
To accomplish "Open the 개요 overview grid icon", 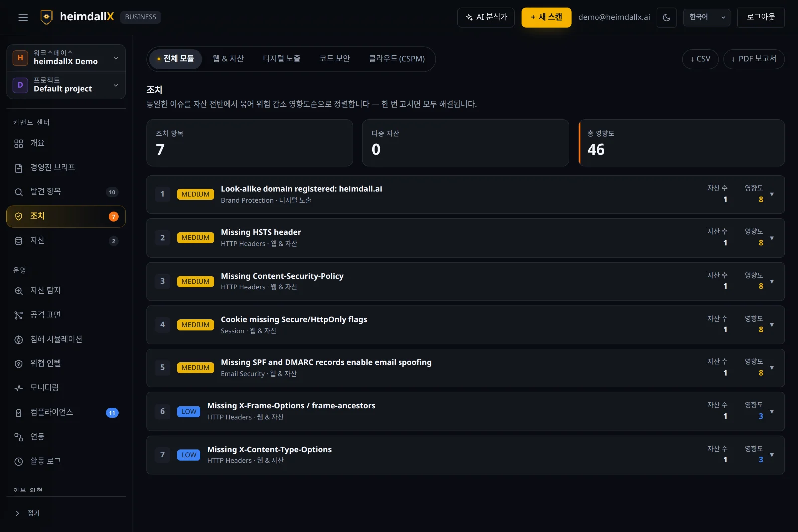I will tap(19, 144).
